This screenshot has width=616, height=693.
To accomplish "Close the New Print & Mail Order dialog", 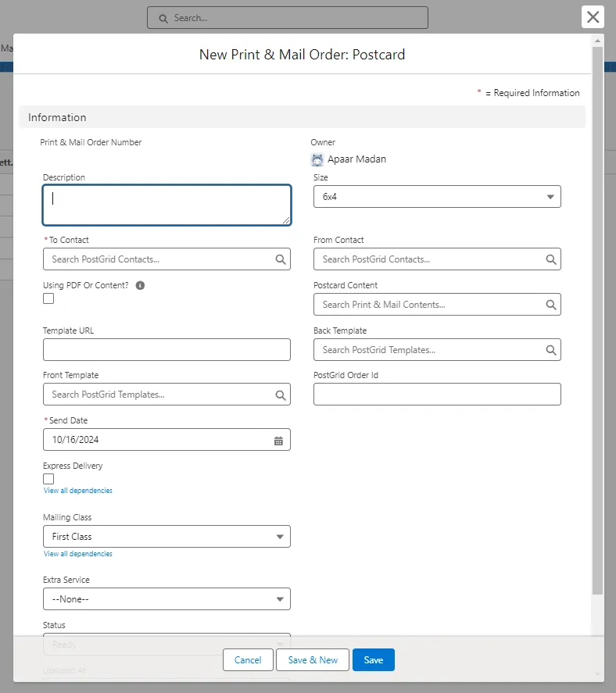I will [x=593, y=17].
